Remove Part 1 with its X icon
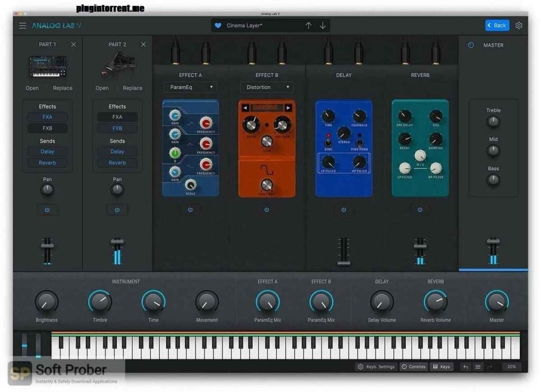Screen dimensions: 541x392 73,44
